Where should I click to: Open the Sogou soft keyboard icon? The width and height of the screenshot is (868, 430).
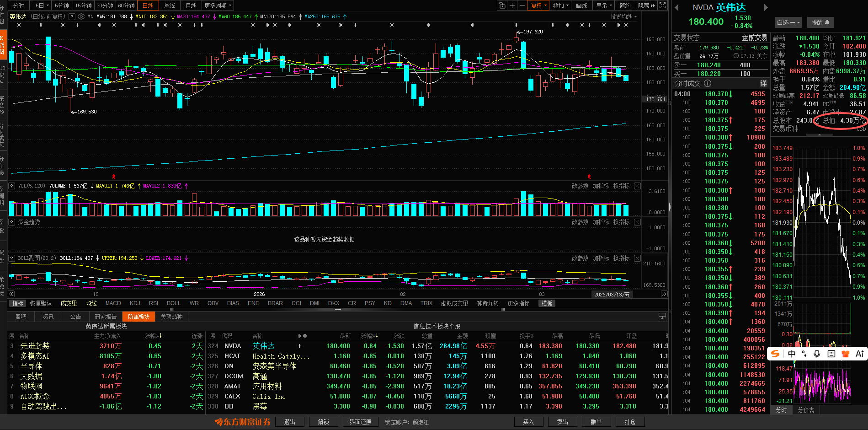point(831,354)
